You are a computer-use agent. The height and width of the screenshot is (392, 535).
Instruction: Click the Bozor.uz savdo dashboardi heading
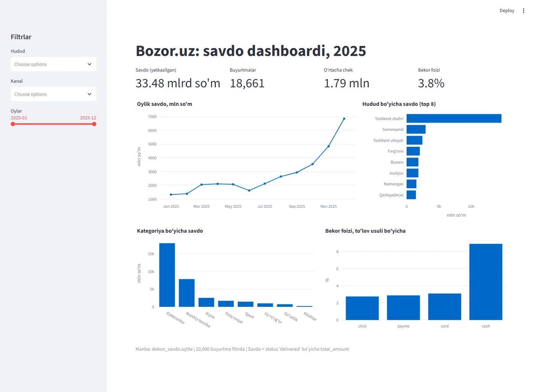pyautogui.click(x=251, y=51)
